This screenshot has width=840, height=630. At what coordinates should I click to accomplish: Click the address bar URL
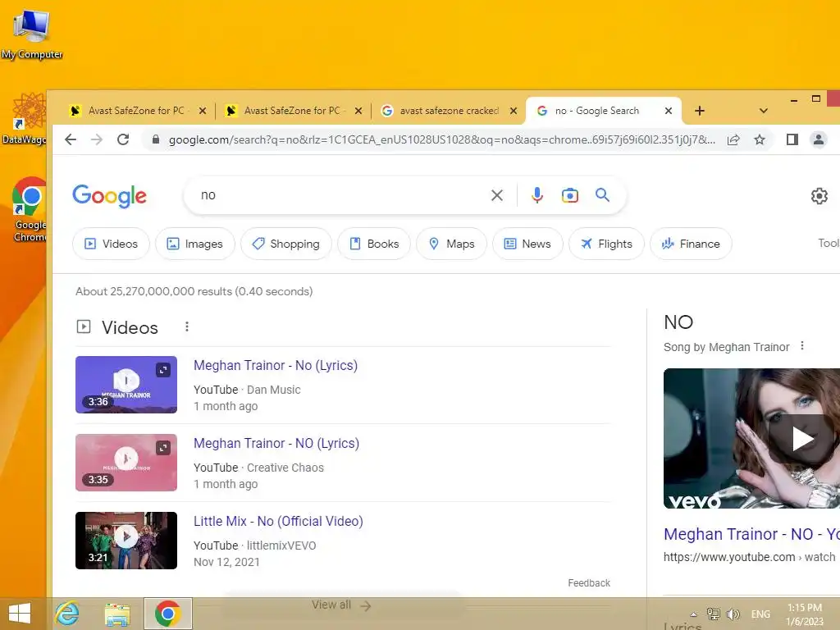point(441,139)
